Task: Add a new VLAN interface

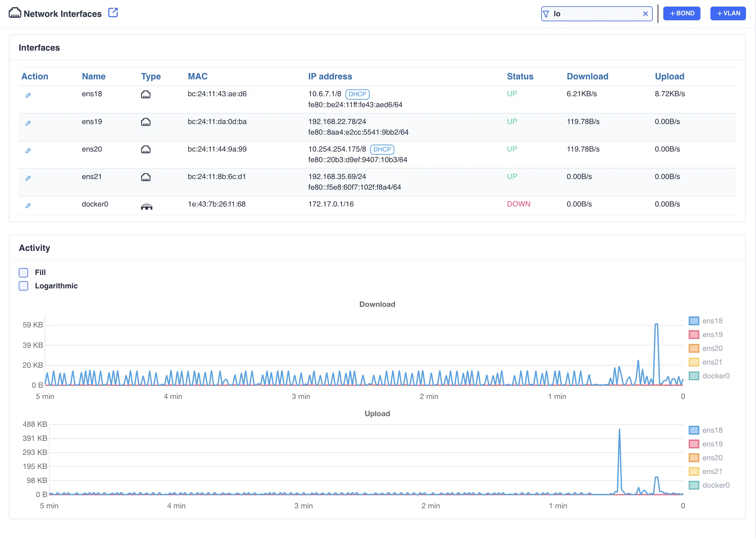Action: (x=728, y=13)
